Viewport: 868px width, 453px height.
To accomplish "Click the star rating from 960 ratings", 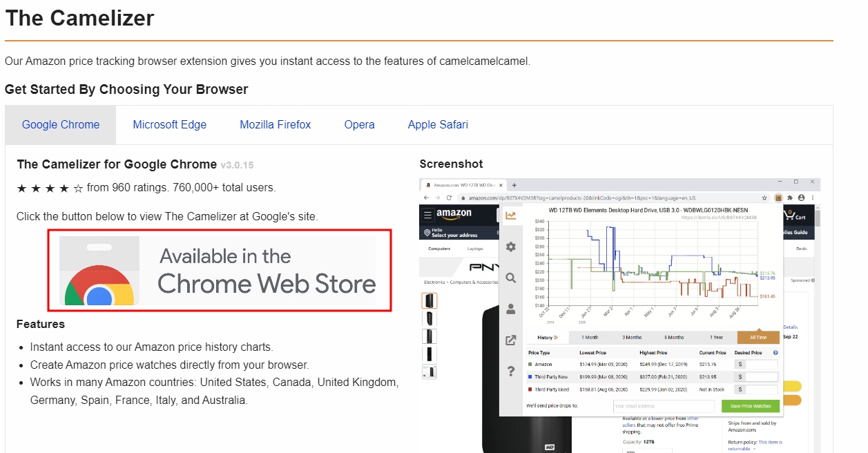I will (x=50, y=188).
